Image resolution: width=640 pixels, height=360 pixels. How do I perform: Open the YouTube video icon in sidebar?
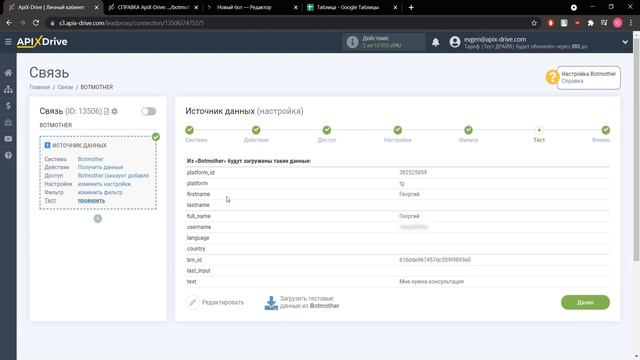click(8, 139)
